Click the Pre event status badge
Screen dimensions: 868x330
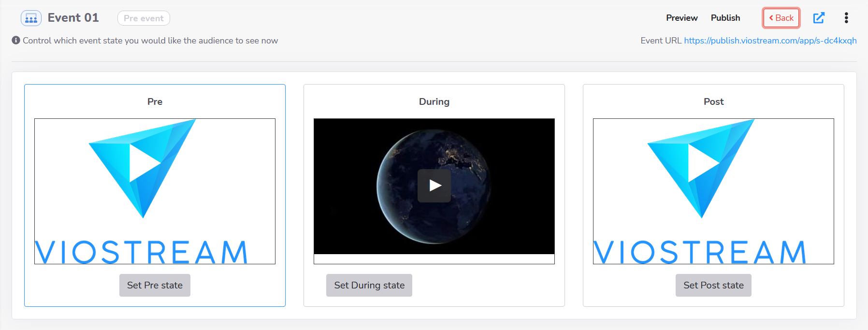coord(144,18)
